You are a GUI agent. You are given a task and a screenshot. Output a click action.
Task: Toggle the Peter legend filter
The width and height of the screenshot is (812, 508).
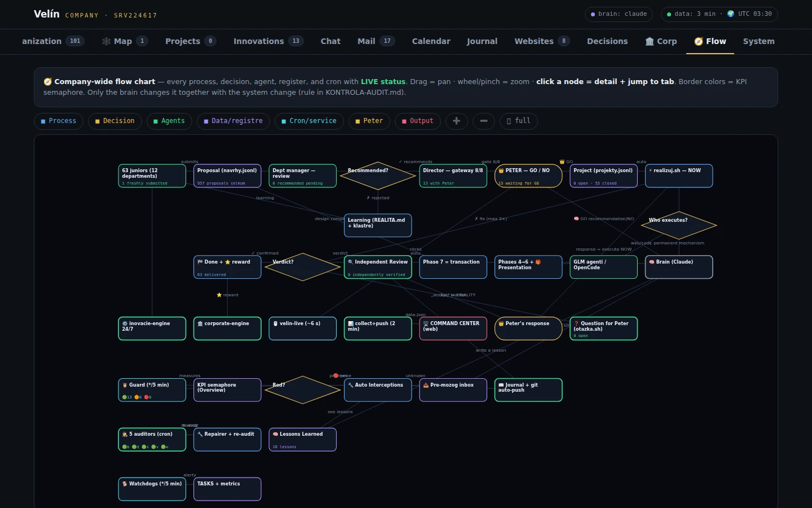coord(369,121)
